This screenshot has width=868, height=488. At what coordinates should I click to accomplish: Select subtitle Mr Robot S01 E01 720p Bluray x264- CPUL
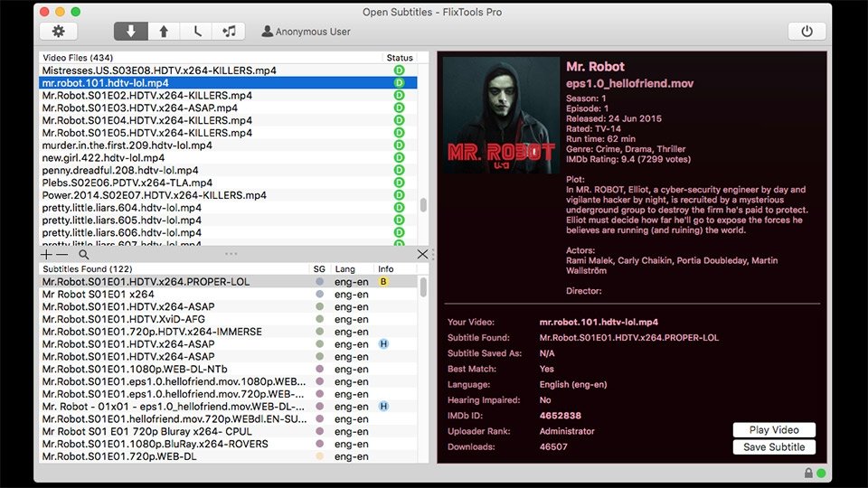point(228,432)
